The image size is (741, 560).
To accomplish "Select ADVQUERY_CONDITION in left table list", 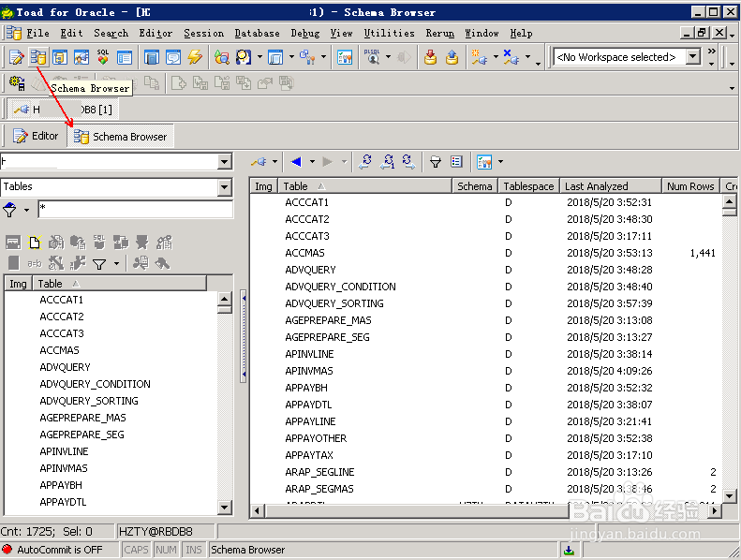I will click(x=95, y=384).
